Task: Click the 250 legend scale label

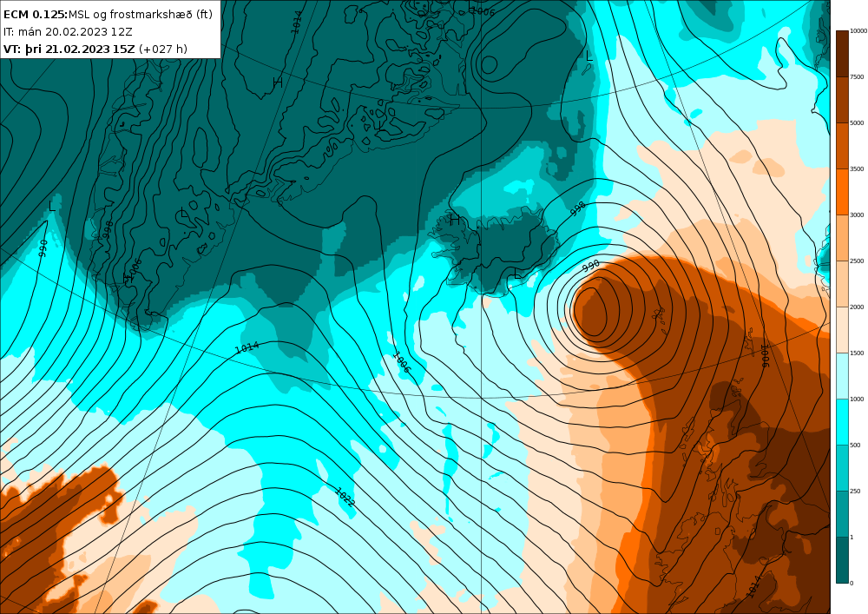Action: (x=855, y=491)
